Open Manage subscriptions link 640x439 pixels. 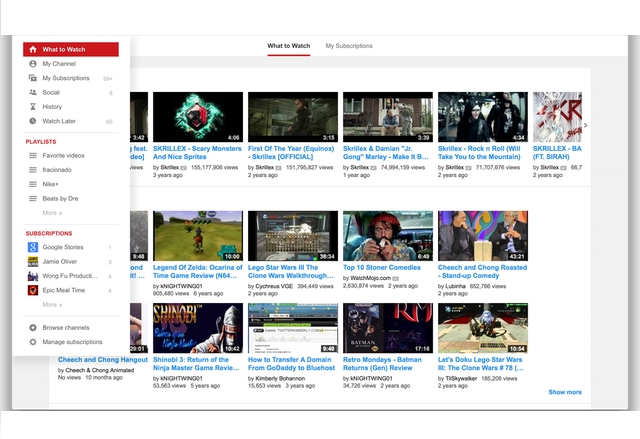tap(72, 342)
